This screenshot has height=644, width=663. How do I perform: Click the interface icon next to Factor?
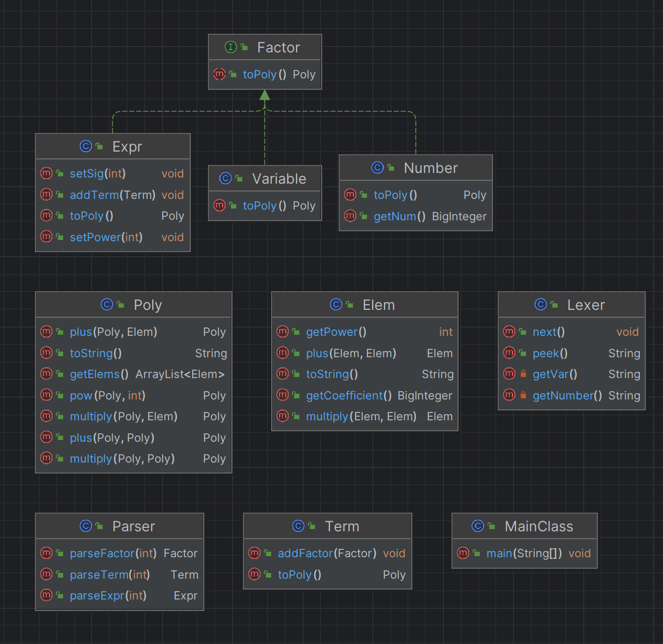[x=231, y=47]
